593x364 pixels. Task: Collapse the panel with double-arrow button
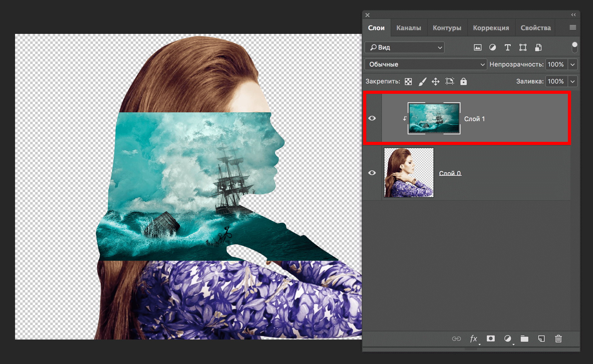573,15
